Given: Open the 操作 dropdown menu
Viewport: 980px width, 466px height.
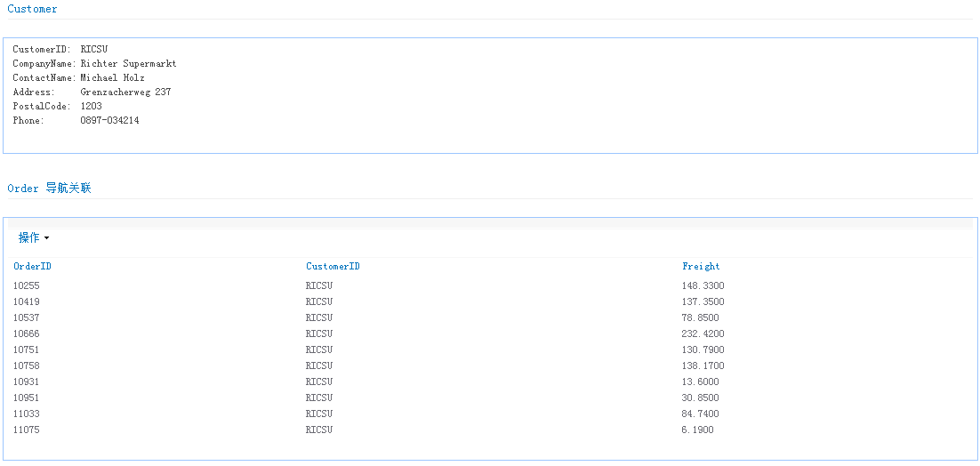Looking at the screenshot, I should (34, 238).
